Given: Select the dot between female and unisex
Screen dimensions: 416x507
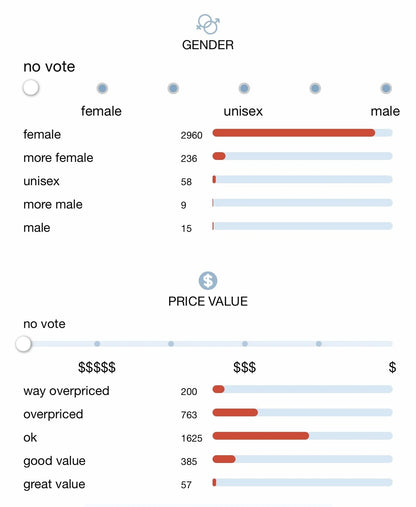Looking at the screenshot, I should pos(173,88).
